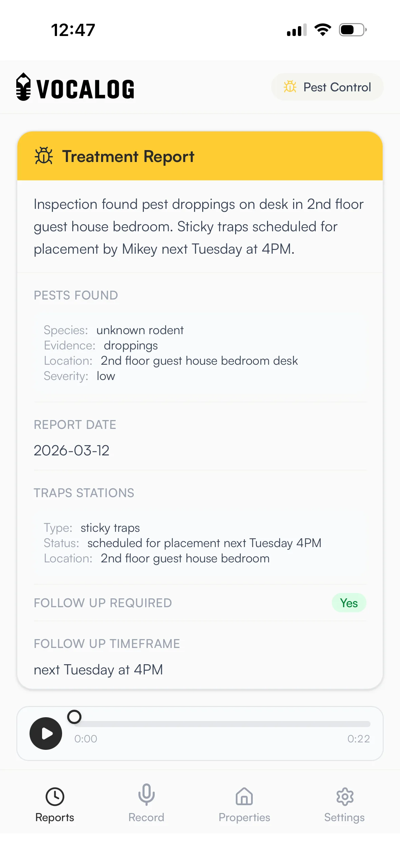Tap the bug icon in Treatment Report header
This screenshot has width=400, height=868.
coord(44,156)
